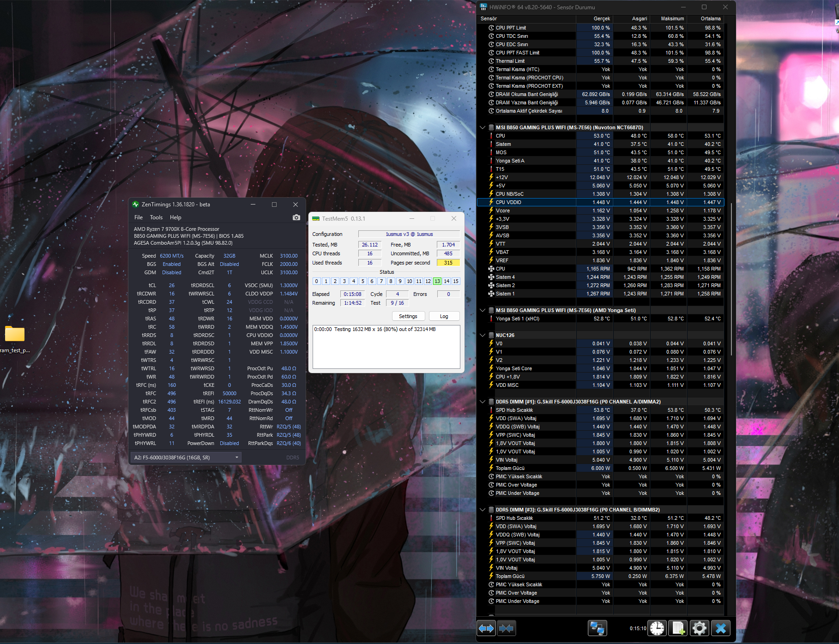The width and height of the screenshot is (839, 644).
Task: Collapse the MSI B850 AMD Yonga Seti group
Action: 483,310
